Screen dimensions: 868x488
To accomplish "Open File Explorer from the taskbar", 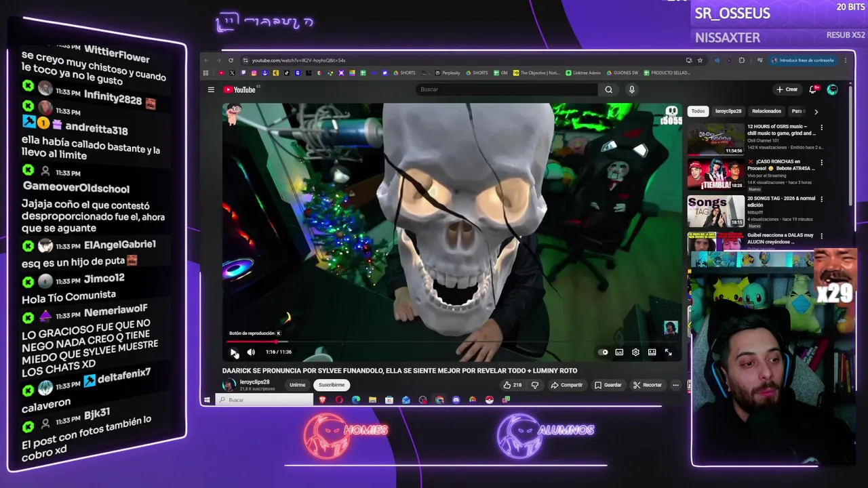I will click(x=372, y=400).
